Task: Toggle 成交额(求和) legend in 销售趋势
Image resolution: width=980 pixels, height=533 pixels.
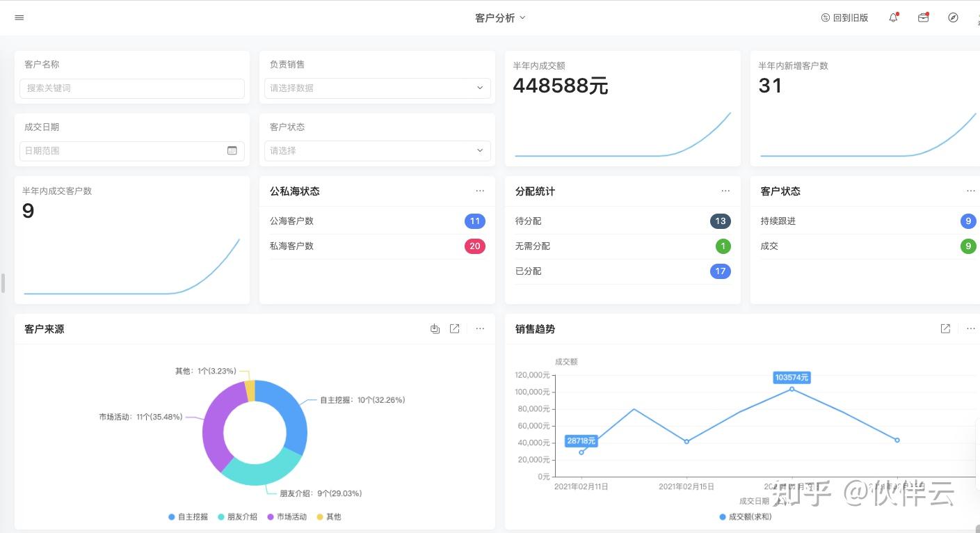Action: pyautogui.click(x=746, y=517)
